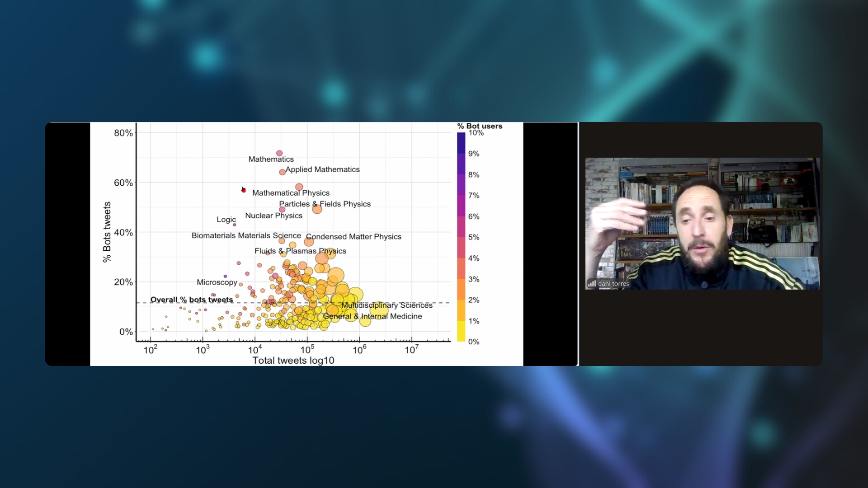The height and width of the screenshot is (488, 868).
Task: Click the Nuclear Physics label
Action: [x=274, y=216]
